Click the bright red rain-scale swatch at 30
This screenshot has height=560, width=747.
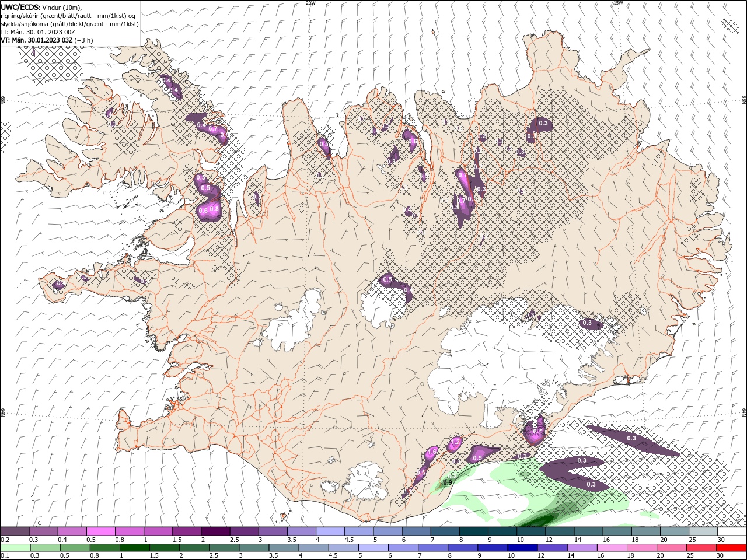(732, 548)
